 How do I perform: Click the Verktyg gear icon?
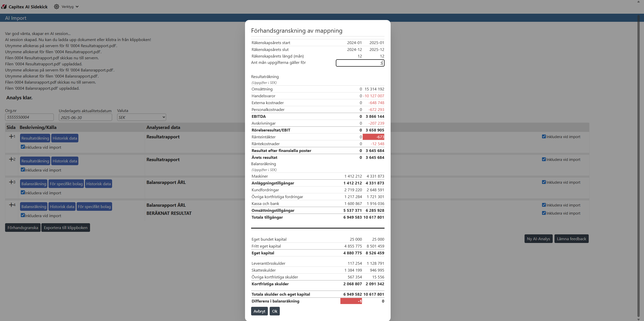pyautogui.click(x=56, y=7)
